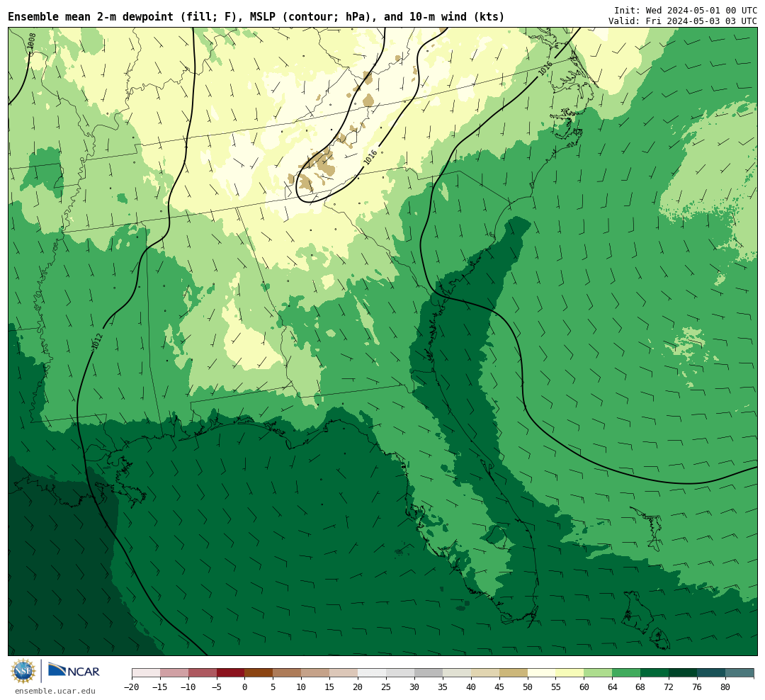Pick the colorbar swatch between 10 and 15
This screenshot has width=765, height=700.
tap(315, 673)
